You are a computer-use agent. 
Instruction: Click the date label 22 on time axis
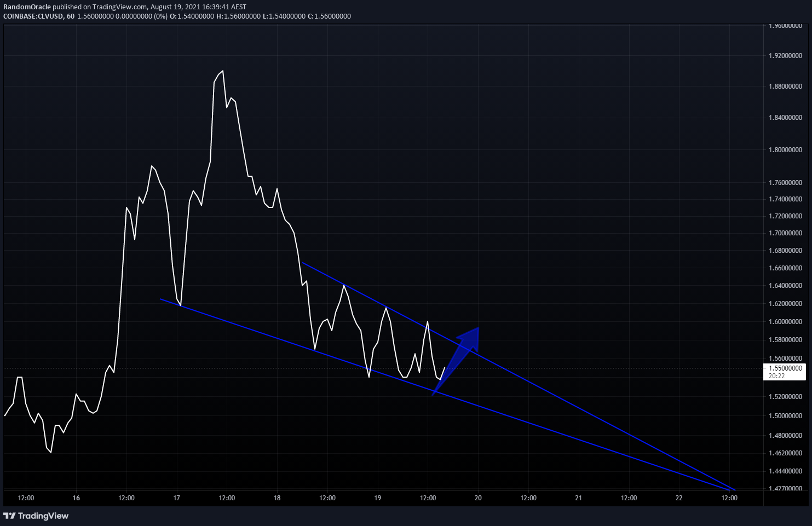(679, 498)
